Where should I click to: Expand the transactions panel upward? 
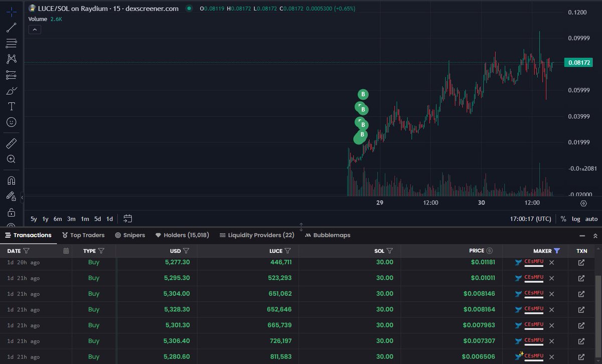pos(595,235)
